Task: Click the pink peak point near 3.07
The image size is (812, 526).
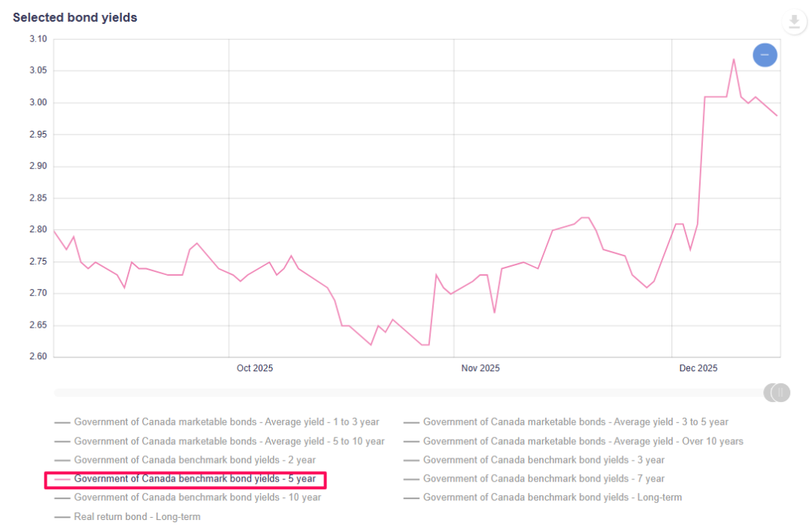Action: coord(733,59)
